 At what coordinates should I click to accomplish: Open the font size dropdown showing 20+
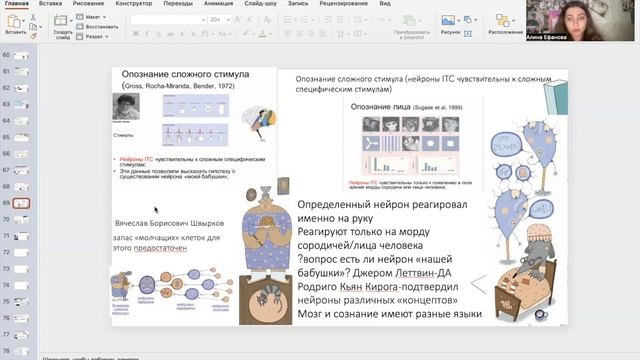coord(220,20)
